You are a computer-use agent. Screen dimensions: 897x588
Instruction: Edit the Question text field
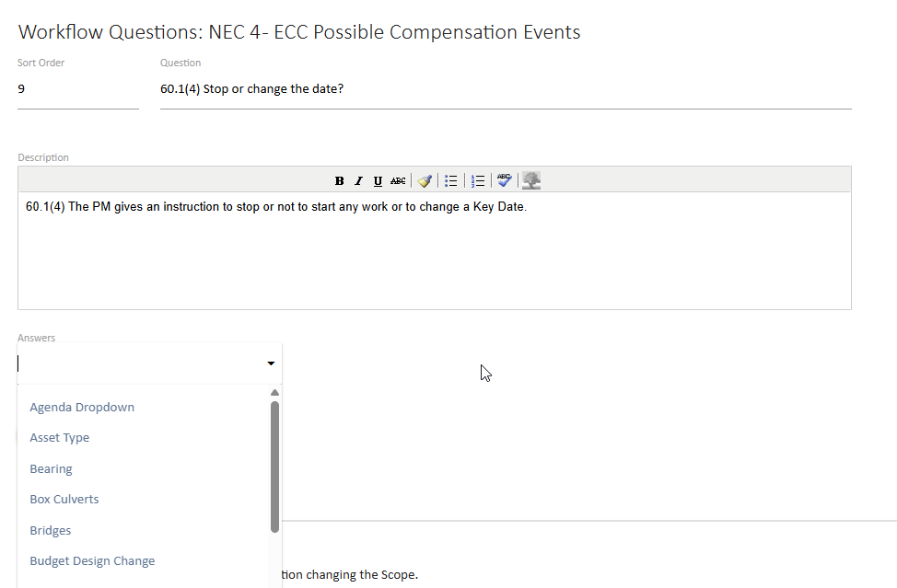pos(505,90)
